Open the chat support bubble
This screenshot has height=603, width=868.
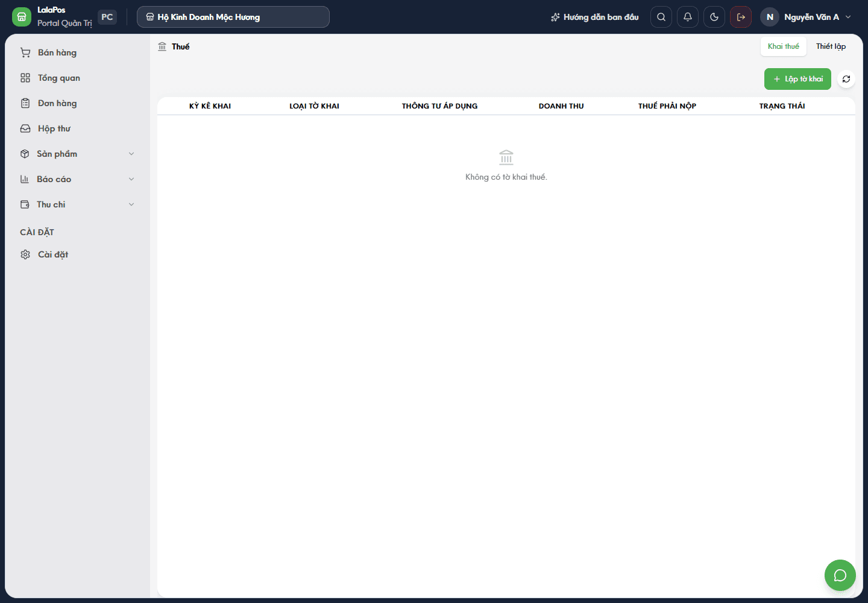click(x=840, y=575)
